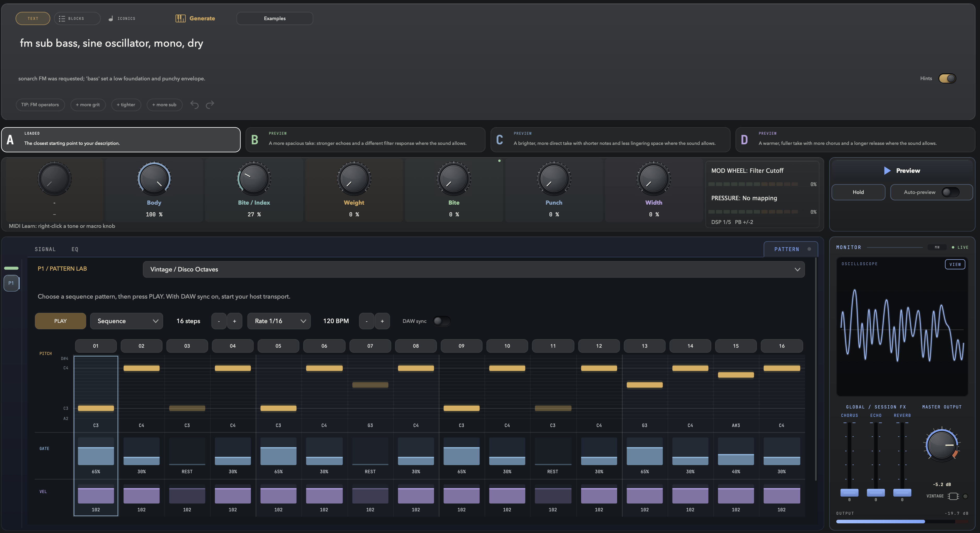Switch to the TEXT mode tab
This screenshot has width=980, height=533.
coord(33,18)
